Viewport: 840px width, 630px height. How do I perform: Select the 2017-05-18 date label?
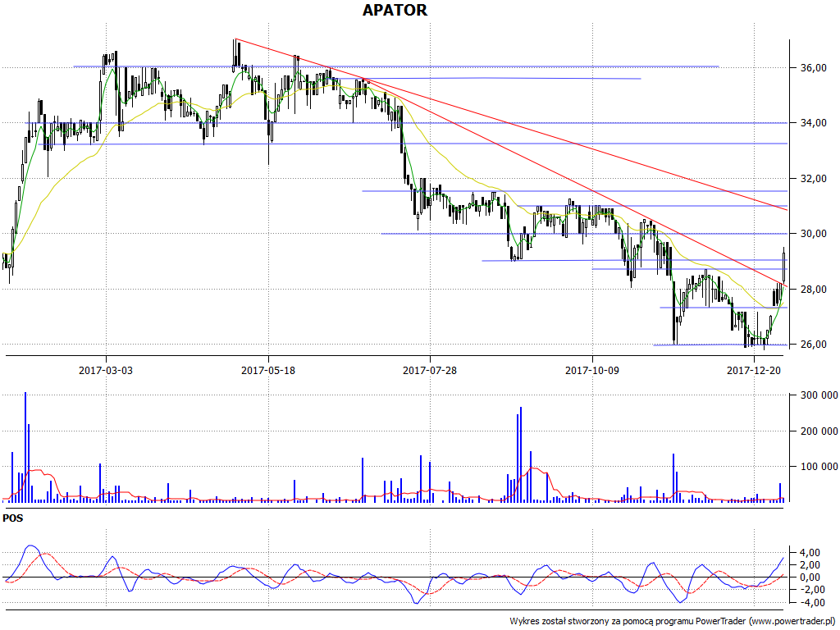click(x=268, y=370)
